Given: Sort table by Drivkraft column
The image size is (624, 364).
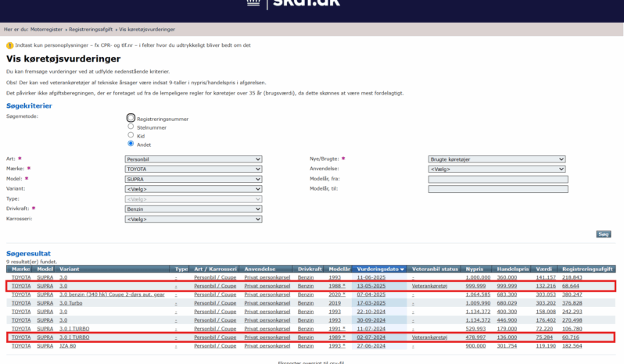Looking at the screenshot, I should pyautogui.click(x=310, y=269).
